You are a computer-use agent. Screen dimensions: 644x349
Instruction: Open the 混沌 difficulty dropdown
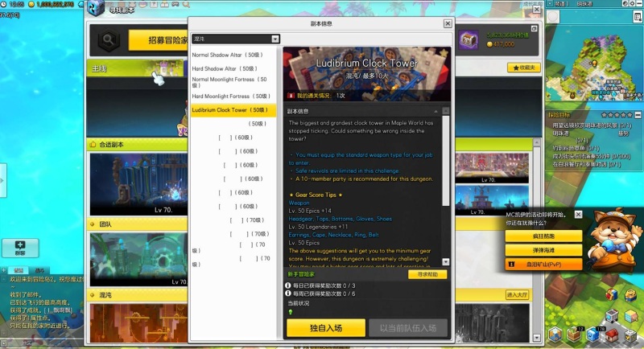coord(236,39)
